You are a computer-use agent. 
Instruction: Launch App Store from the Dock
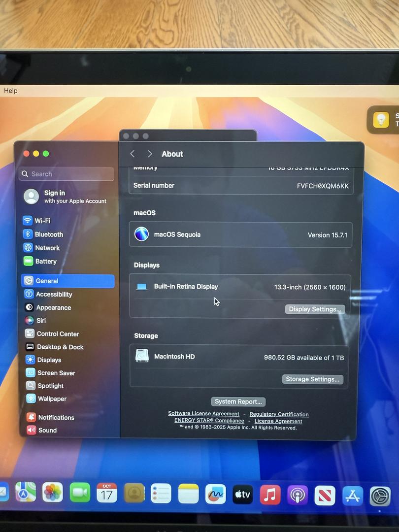pyautogui.click(x=353, y=496)
